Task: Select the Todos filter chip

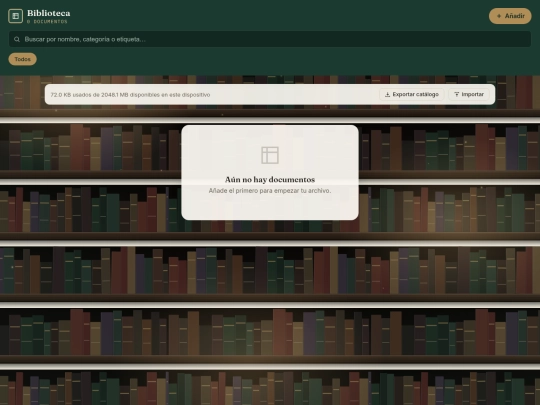Action: coord(22,59)
